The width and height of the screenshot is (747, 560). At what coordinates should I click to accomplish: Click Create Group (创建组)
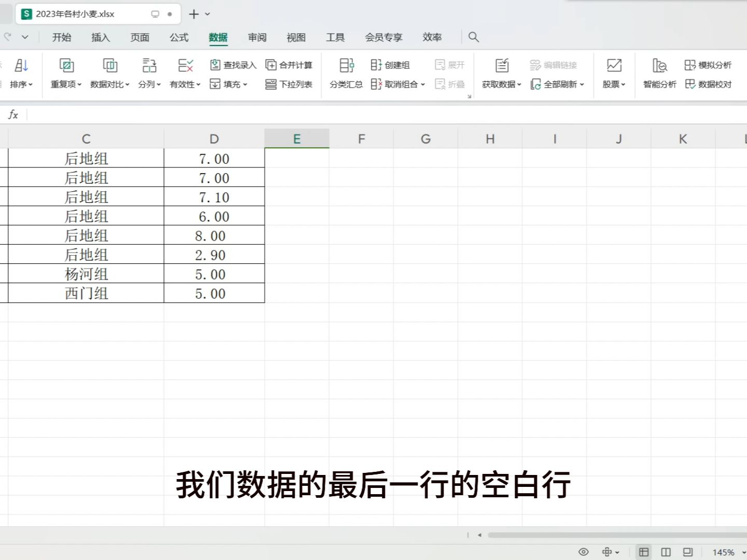(390, 65)
